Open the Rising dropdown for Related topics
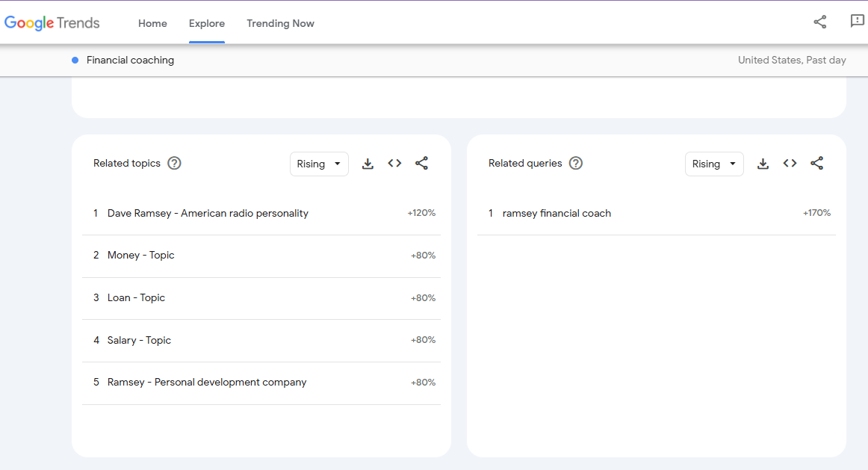The height and width of the screenshot is (470, 868). (x=319, y=164)
